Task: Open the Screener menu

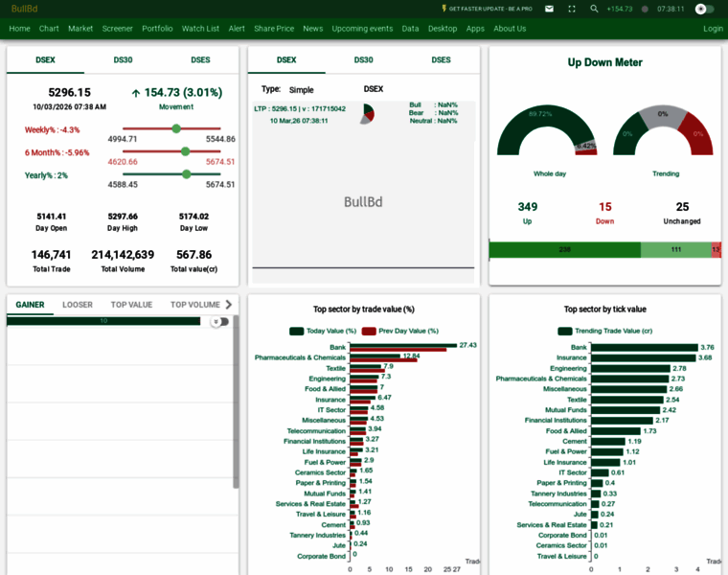Action: pyautogui.click(x=118, y=29)
